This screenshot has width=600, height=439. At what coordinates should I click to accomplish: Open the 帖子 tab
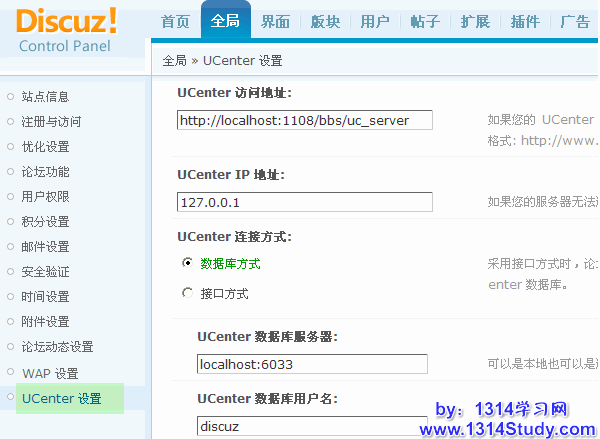(425, 22)
